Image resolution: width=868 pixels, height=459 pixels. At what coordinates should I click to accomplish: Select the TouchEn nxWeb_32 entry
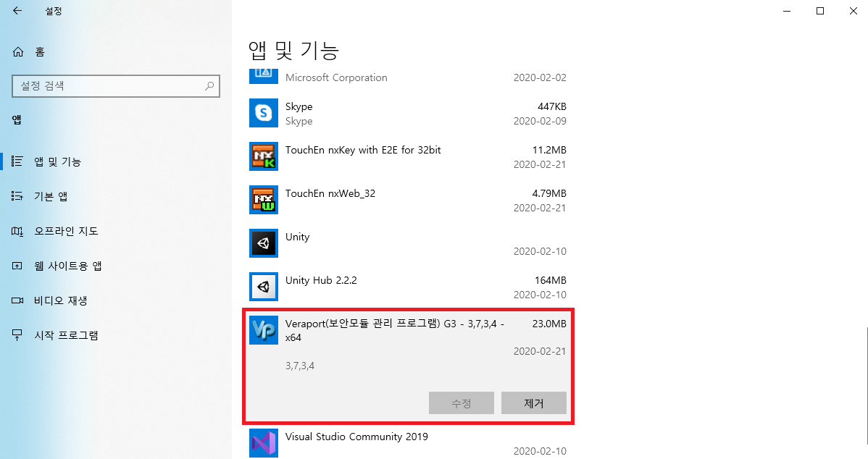(330, 193)
